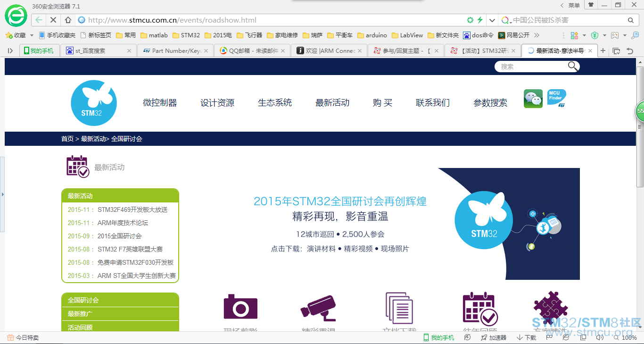644x344 pixels.
Task: Switch to the st_百度搜索 tab
Action: 99,50
